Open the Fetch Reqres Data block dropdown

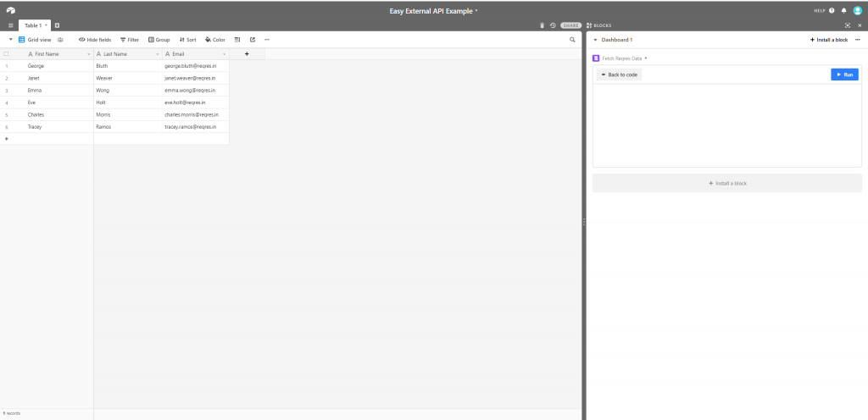point(646,58)
